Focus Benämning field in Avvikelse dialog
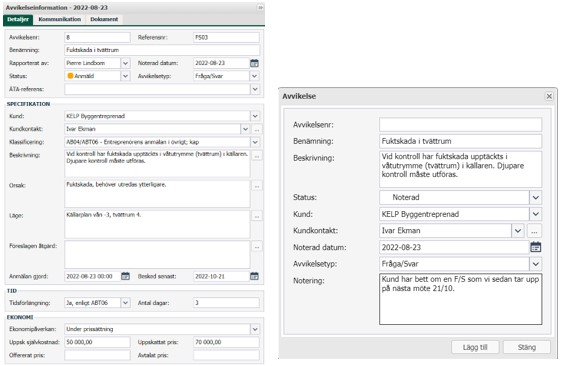The width and height of the screenshot is (562, 366). [x=461, y=141]
